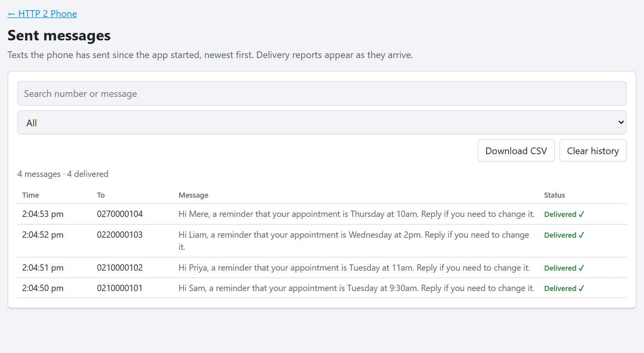This screenshot has height=353, width=644.
Task: Select the 2:04:50 pm time cell
Action: (x=43, y=288)
